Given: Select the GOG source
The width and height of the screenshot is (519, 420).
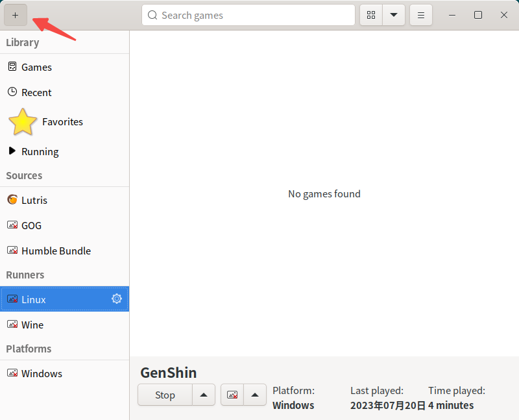Looking at the screenshot, I should [64, 225].
